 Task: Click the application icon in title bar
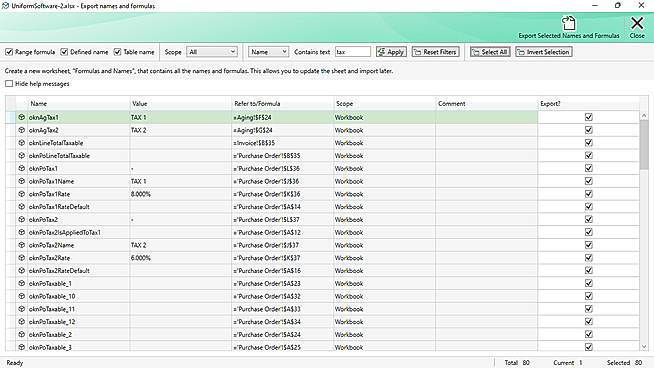(x=5, y=5)
